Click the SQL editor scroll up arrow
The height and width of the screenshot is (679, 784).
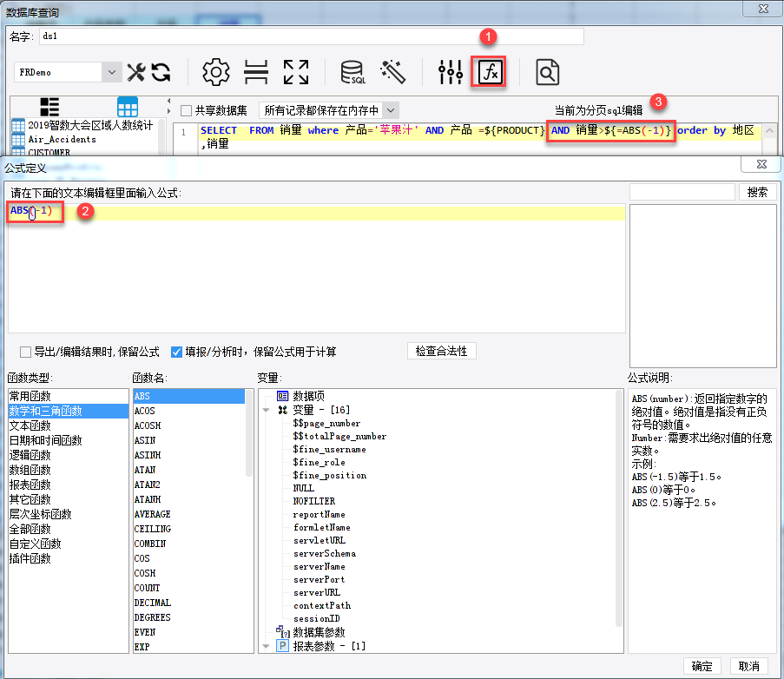770,130
